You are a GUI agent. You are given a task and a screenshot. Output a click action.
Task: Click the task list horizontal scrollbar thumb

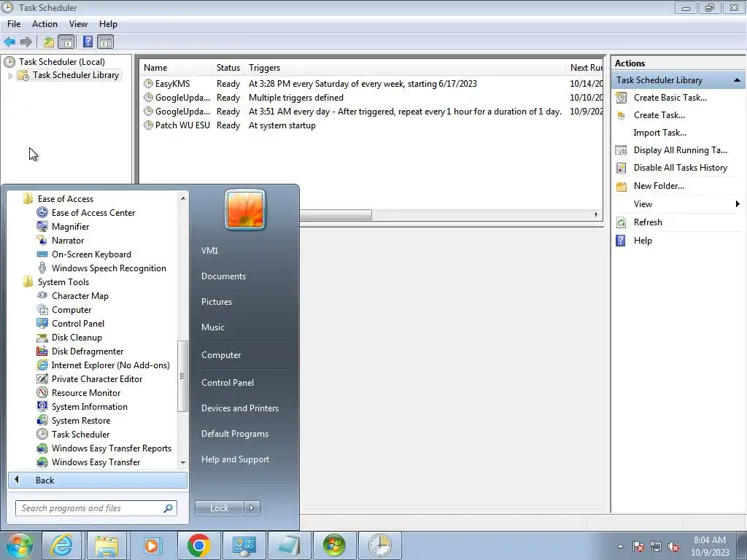tap(336, 215)
